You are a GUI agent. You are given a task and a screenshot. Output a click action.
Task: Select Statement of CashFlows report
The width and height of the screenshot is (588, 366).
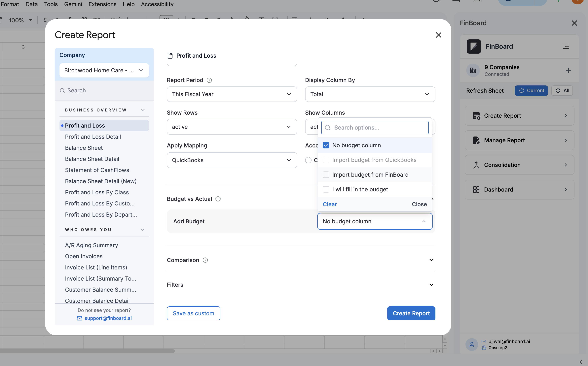(x=97, y=170)
